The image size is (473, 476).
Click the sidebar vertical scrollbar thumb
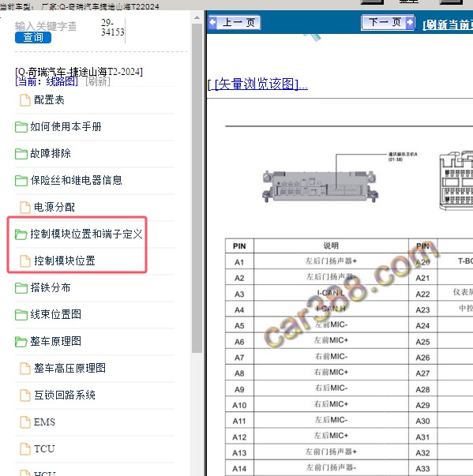(x=197, y=188)
